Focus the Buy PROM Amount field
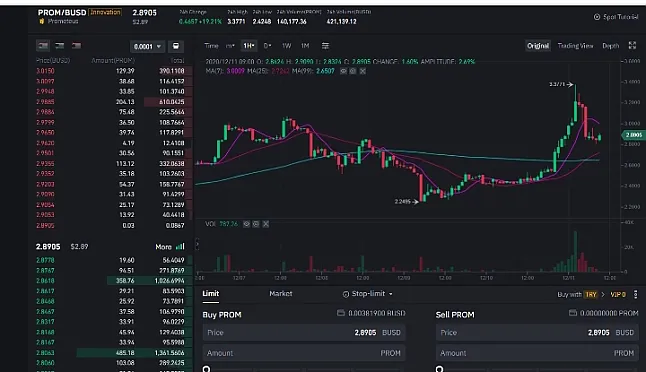 [304, 353]
